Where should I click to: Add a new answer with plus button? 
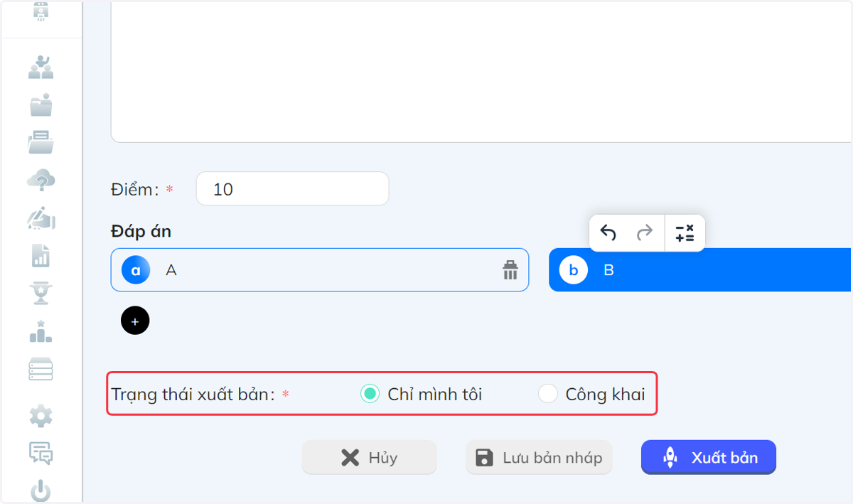click(135, 321)
